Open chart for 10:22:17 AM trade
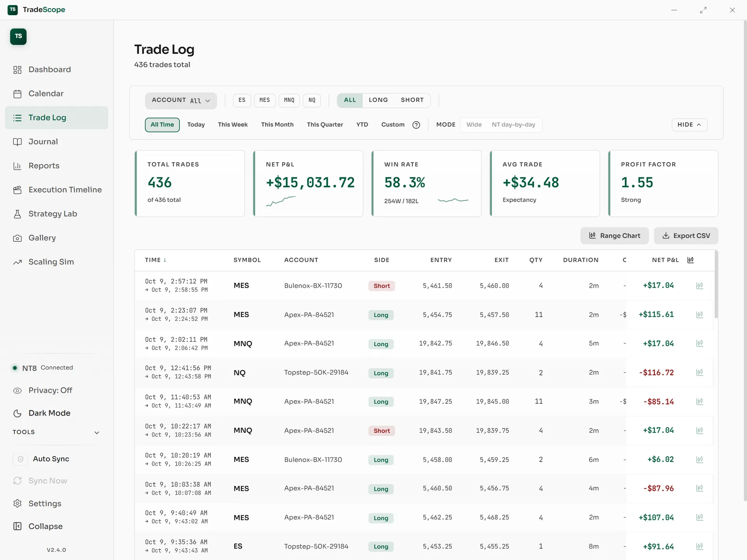 pos(700,431)
